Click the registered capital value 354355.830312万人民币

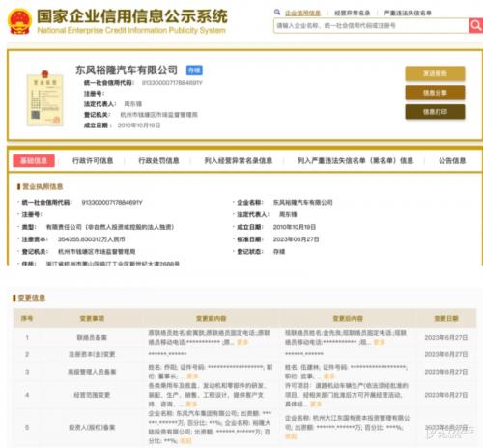[x=91, y=239]
